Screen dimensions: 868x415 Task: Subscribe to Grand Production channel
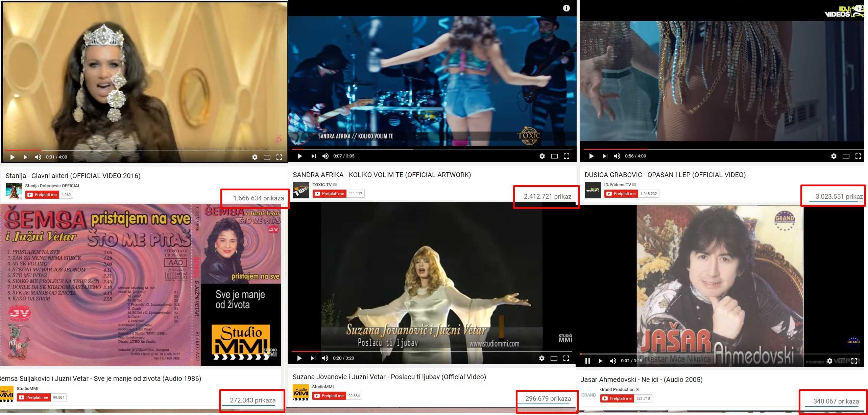(x=617, y=398)
